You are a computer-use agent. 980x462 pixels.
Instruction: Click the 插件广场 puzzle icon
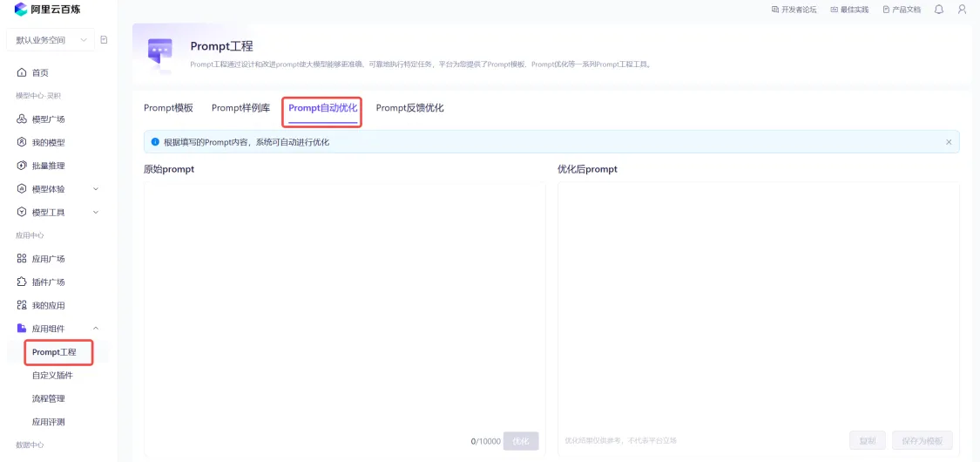tap(22, 282)
